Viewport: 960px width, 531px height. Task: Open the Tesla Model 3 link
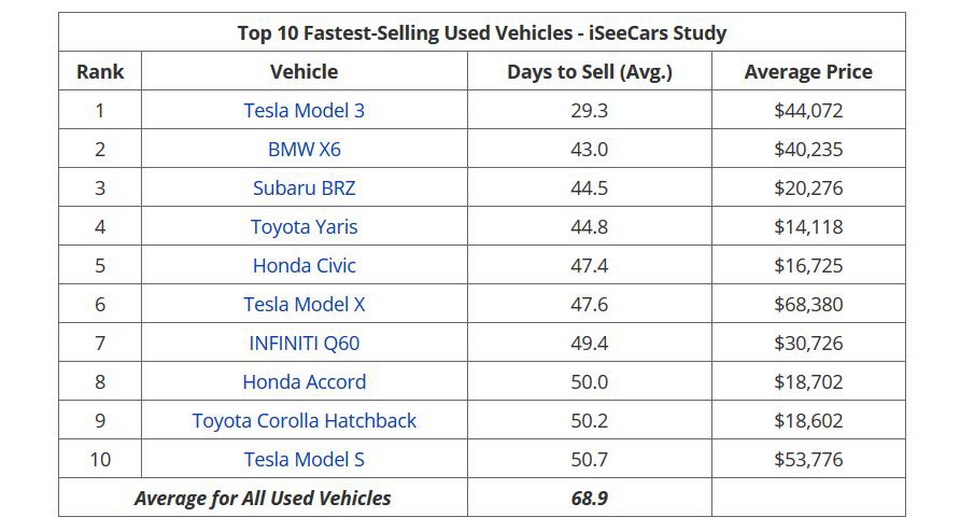click(304, 111)
